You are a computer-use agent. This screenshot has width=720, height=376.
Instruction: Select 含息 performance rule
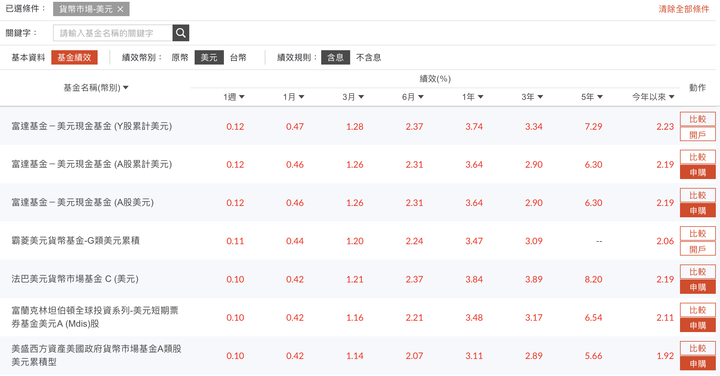(335, 57)
